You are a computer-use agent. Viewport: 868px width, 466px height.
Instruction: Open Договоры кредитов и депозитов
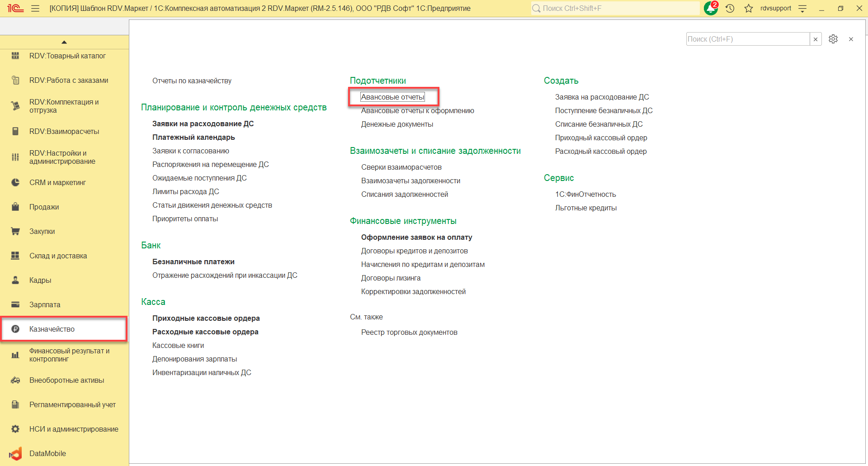click(415, 251)
